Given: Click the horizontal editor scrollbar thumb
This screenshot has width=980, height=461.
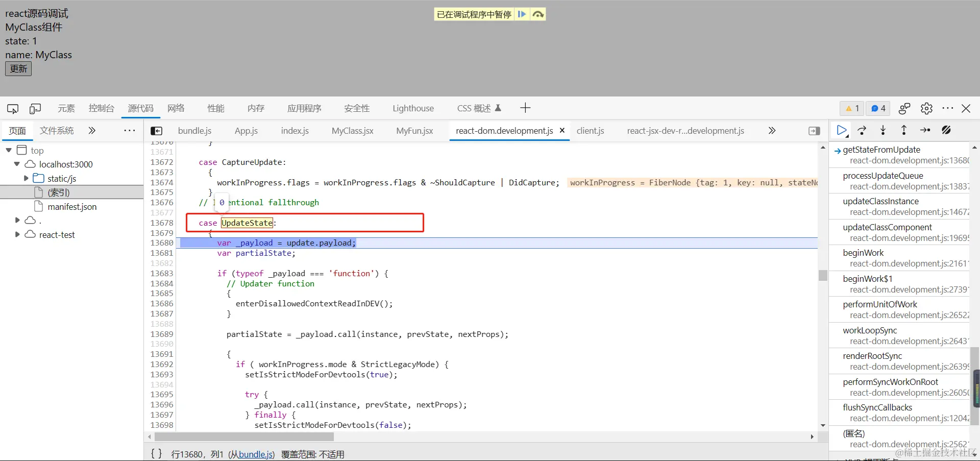Looking at the screenshot, I should point(244,437).
